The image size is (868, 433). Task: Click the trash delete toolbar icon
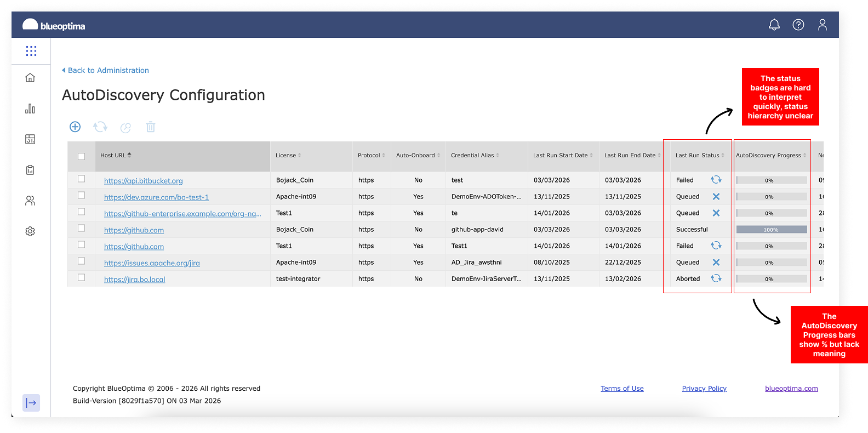point(151,127)
